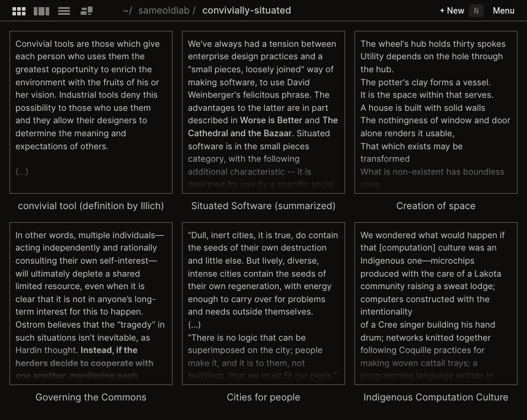527x420 pixels.
Task: Open the sameoldlab breadcrumb link
Action: click(164, 11)
